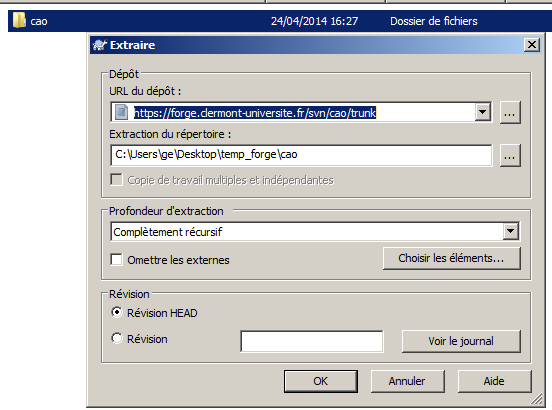Expand Profondeur d'extraction dropdown arrow
Viewport: 552px width, 410px height.
[511, 232]
